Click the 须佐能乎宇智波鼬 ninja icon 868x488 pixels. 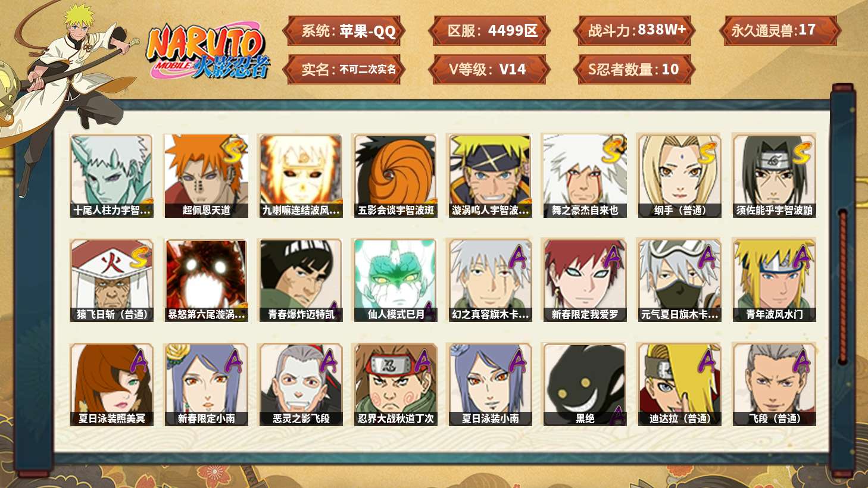pyautogui.click(x=774, y=176)
